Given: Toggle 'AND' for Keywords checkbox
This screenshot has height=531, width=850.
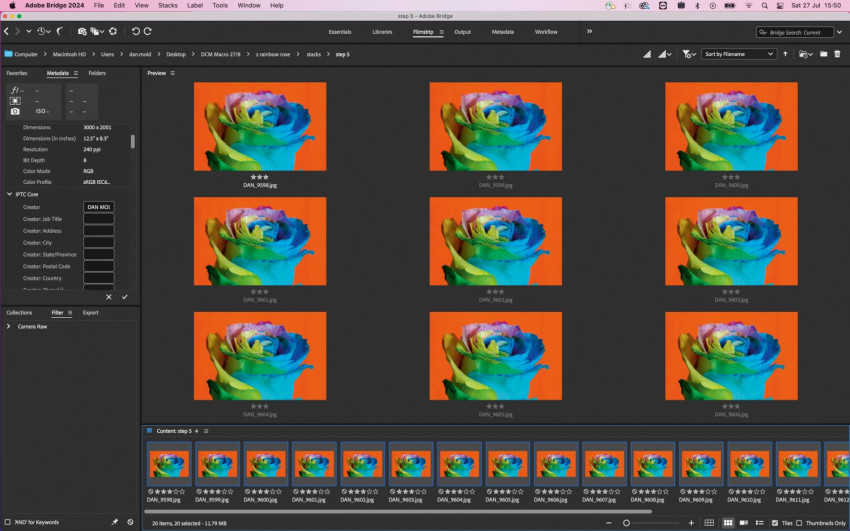Looking at the screenshot, I should [x=8, y=522].
